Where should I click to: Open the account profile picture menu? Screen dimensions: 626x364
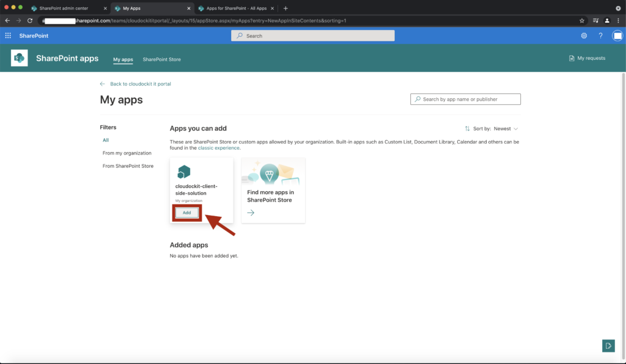(617, 35)
